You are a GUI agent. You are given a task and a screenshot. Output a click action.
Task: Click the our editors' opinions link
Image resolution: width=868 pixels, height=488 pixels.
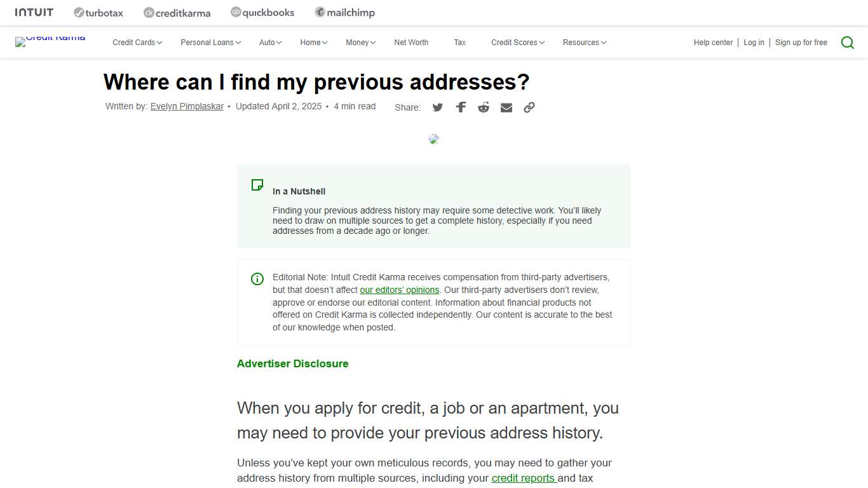(399, 290)
